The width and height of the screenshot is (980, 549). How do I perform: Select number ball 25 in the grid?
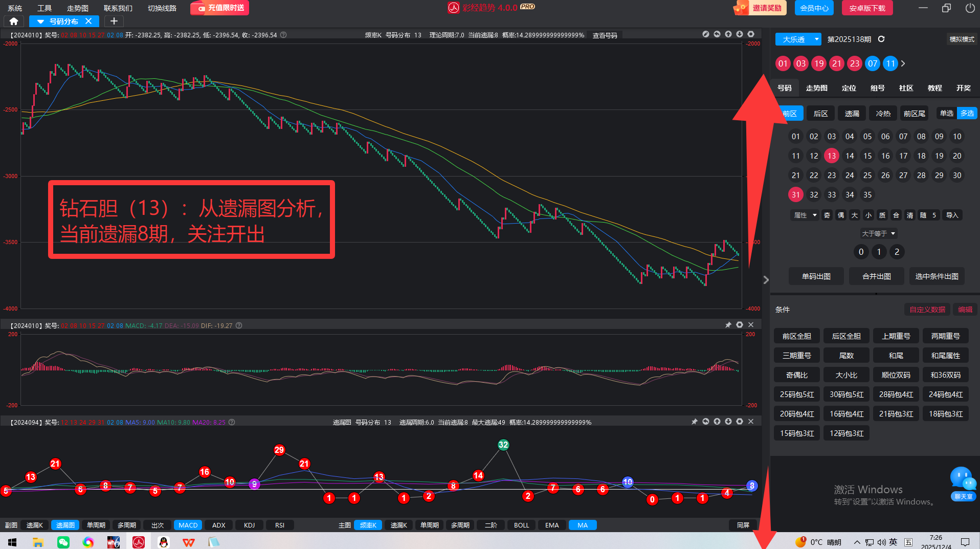(867, 175)
